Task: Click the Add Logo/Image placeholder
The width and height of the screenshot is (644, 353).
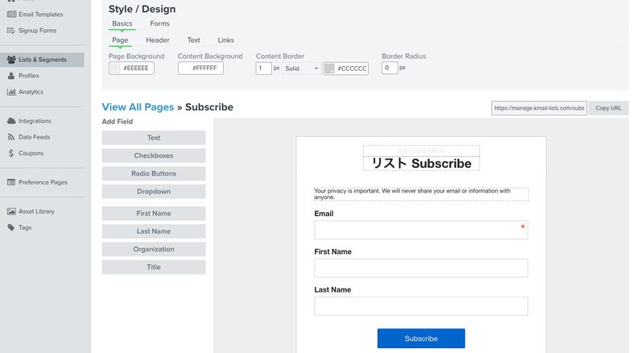Action: coord(421,151)
